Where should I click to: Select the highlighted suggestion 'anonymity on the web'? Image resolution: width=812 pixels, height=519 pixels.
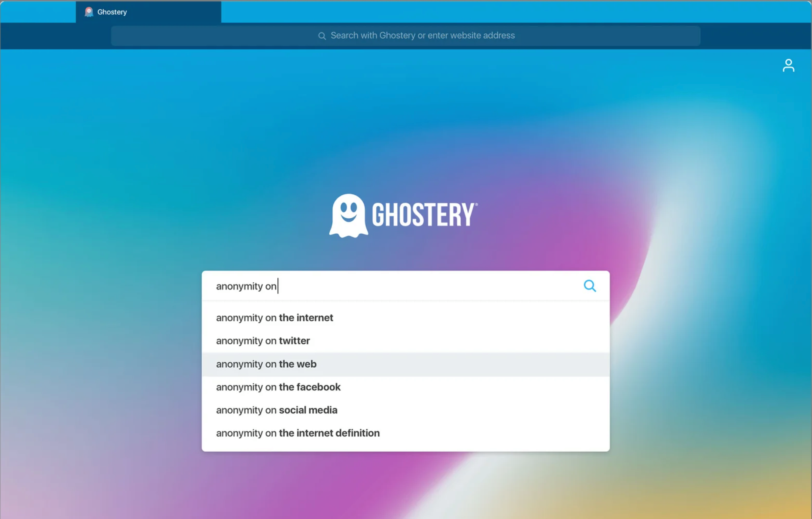[266, 364]
